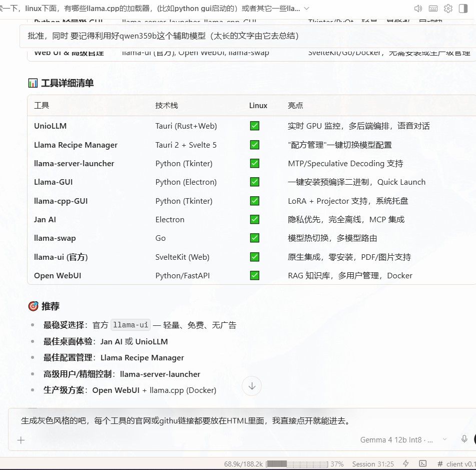
Task: Click the 37% context usage label
Action: click(337, 464)
